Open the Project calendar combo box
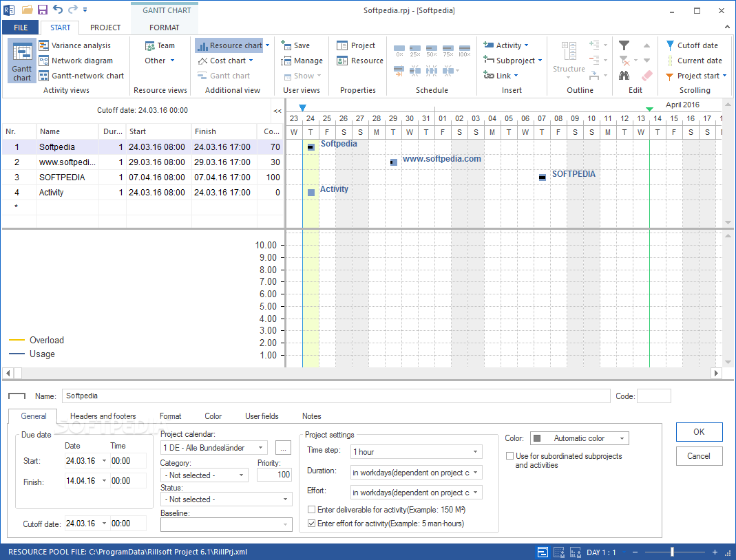Screen dimensions: 736x560 click(x=213, y=448)
